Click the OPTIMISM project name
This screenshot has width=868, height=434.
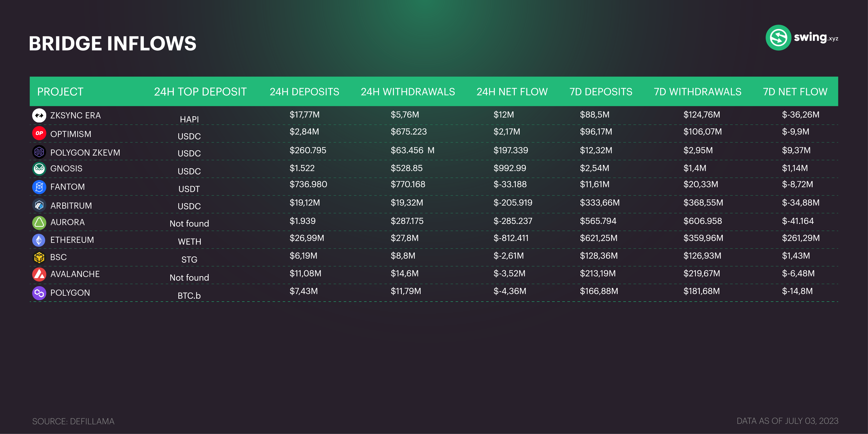pyautogui.click(x=71, y=134)
